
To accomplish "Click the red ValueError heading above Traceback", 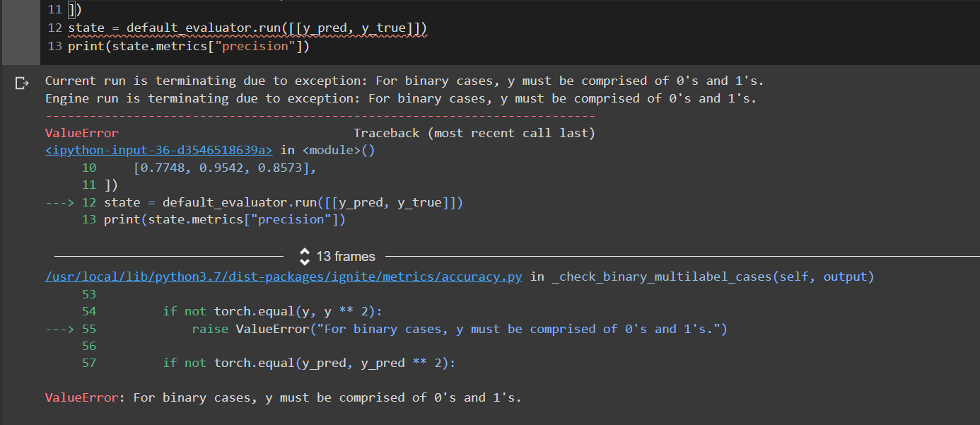I will point(81,133).
